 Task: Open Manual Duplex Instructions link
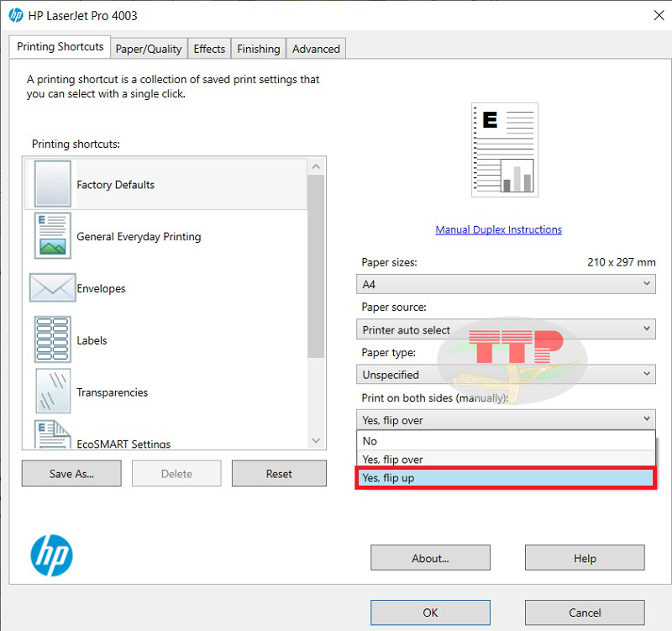point(498,229)
